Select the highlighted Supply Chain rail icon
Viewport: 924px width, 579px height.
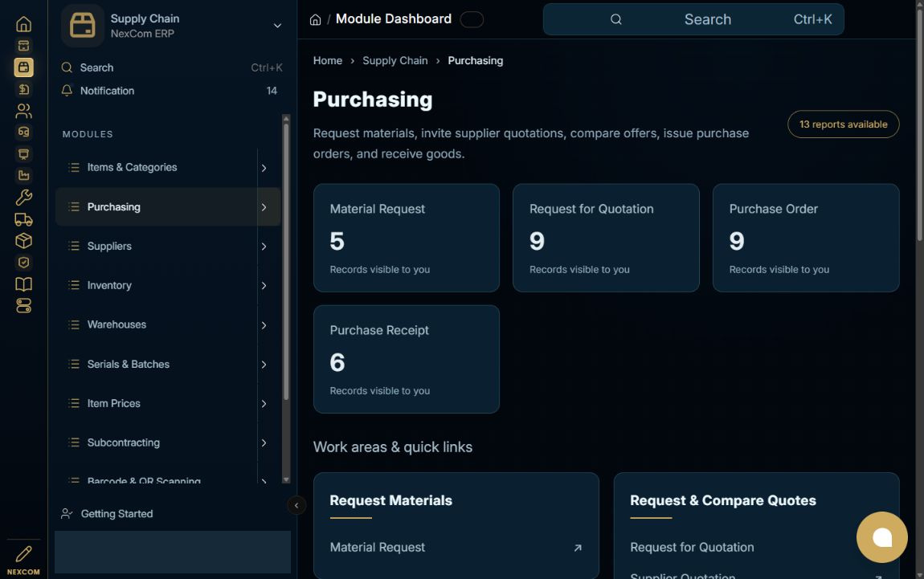click(23, 67)
